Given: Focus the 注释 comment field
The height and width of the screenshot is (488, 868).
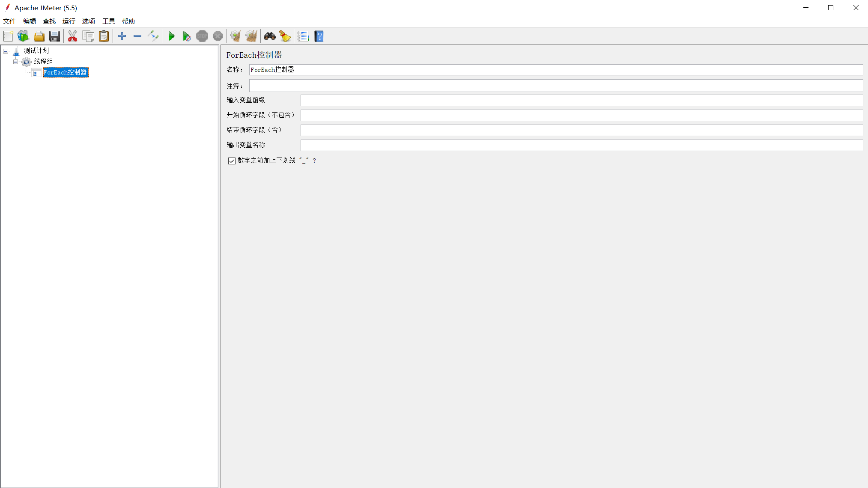Looking at the screenshot, I should 556,86.
